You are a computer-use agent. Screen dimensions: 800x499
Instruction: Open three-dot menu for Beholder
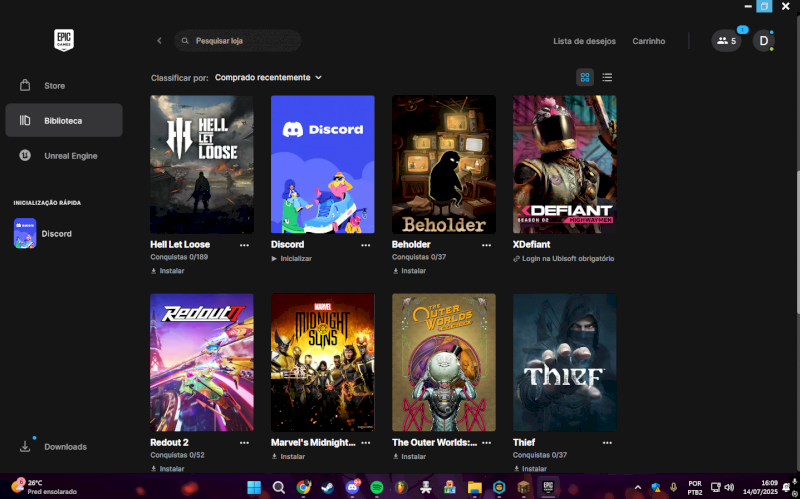(486, 245)
